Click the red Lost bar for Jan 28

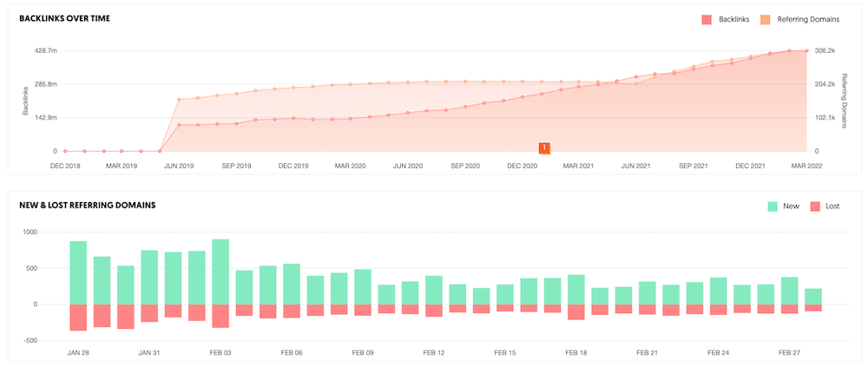78,318
